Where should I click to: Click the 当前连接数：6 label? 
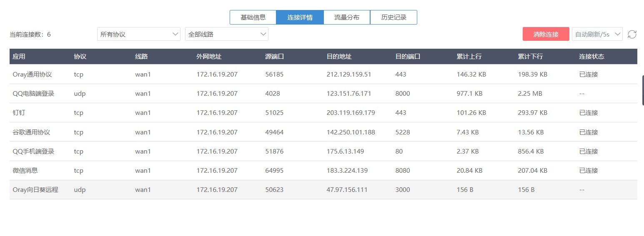pyautogui.click(x=30, y=34)
